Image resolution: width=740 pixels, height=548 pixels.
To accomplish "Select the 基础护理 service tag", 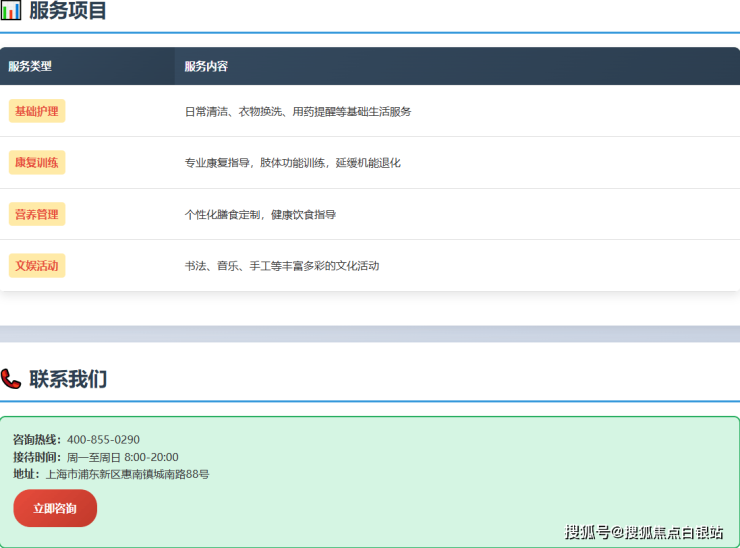I will (x=37, y=111).
